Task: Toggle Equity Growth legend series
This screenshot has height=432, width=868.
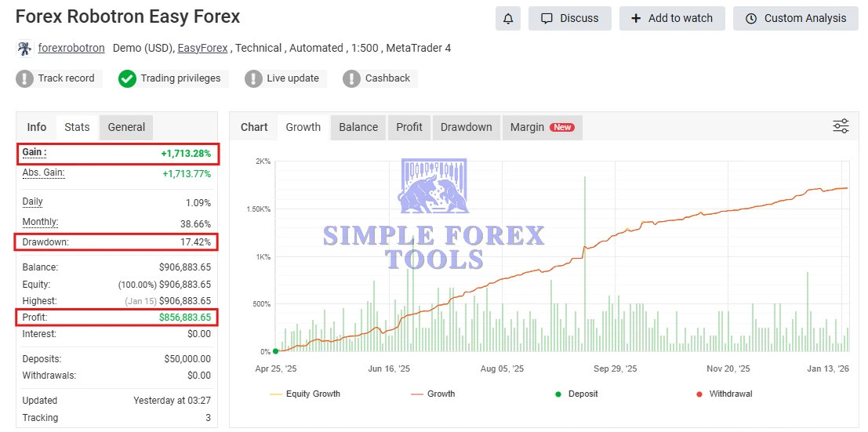Action: point(305,394)
